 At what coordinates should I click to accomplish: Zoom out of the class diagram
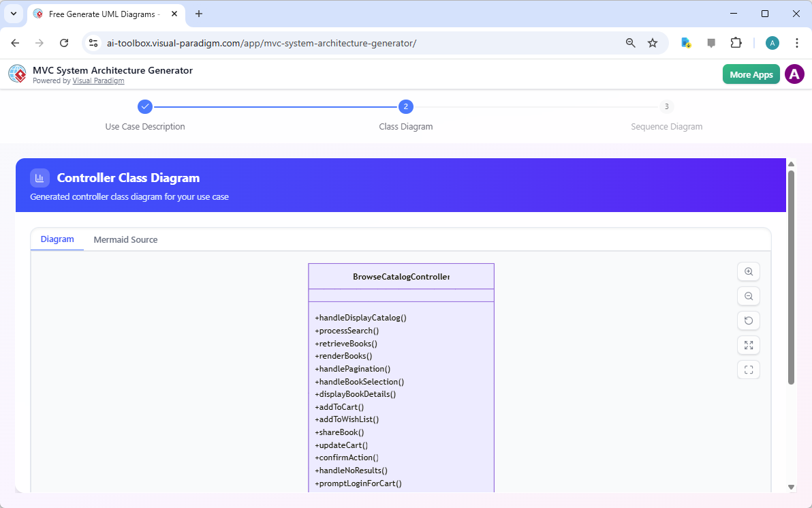(748, 296)
